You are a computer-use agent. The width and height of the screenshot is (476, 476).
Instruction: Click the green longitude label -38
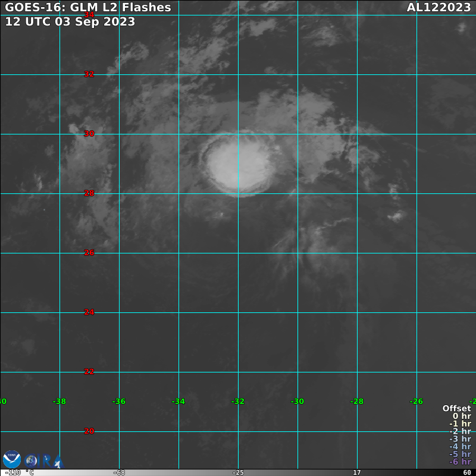click(59, 402)
